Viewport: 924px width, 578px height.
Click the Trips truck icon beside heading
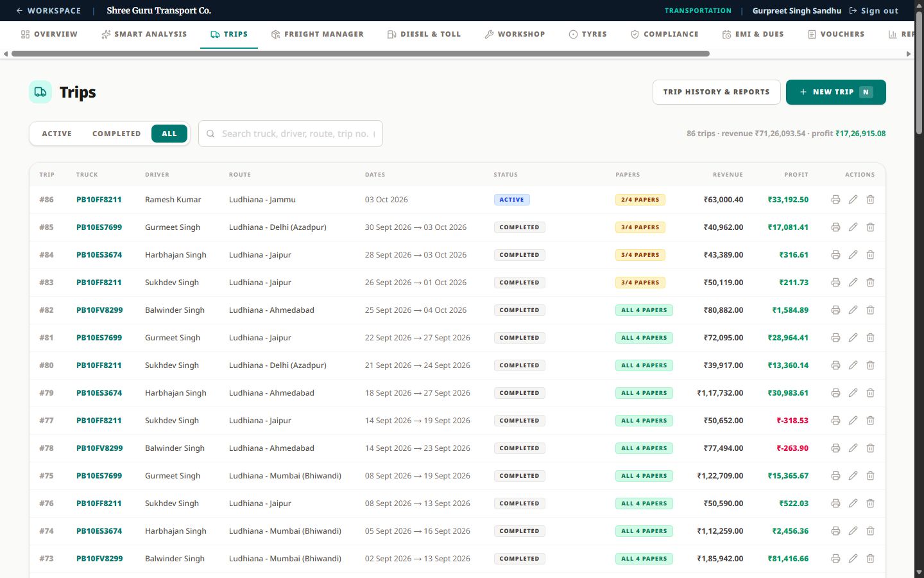(40, 92)
